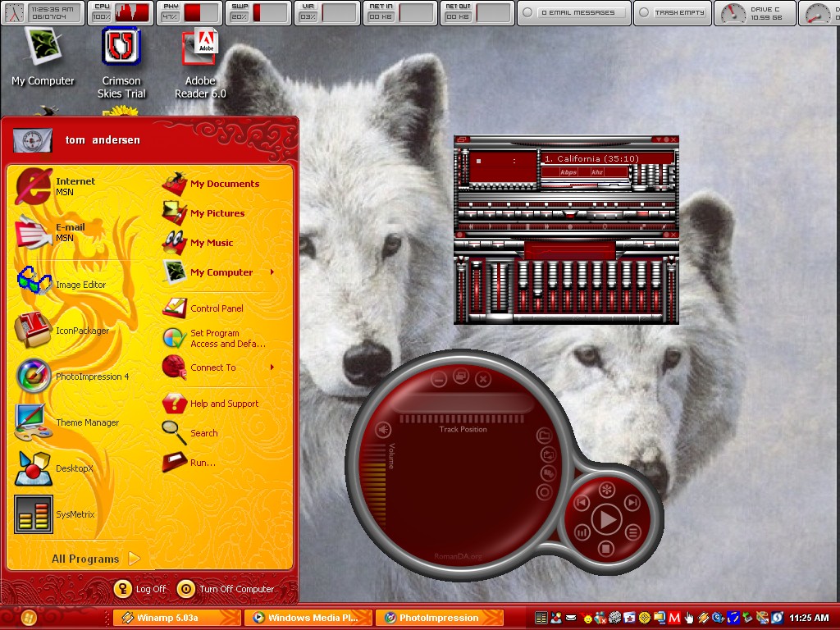Select the Adobe Reader 6.0 desktop icon
840x630 pixels.
pos(200,64)
